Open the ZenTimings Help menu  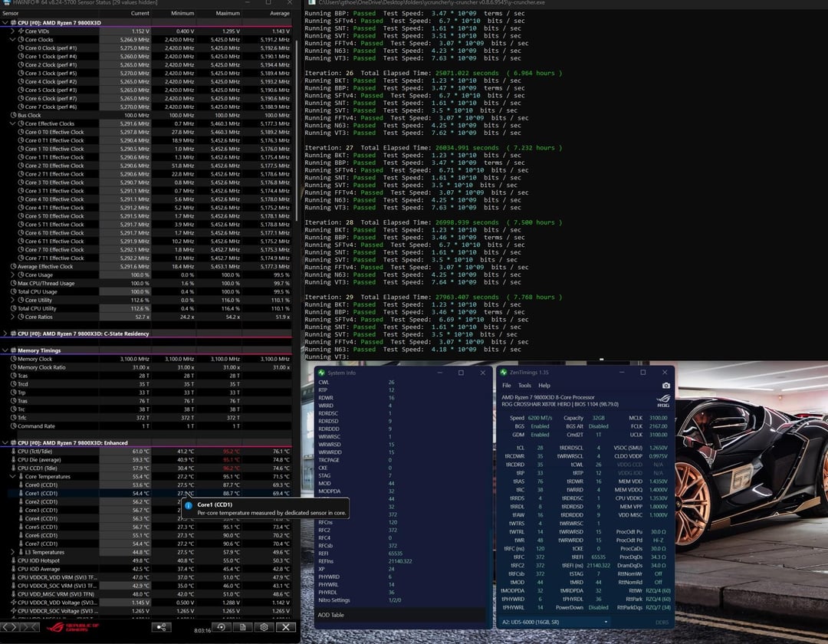pos(544,386)
